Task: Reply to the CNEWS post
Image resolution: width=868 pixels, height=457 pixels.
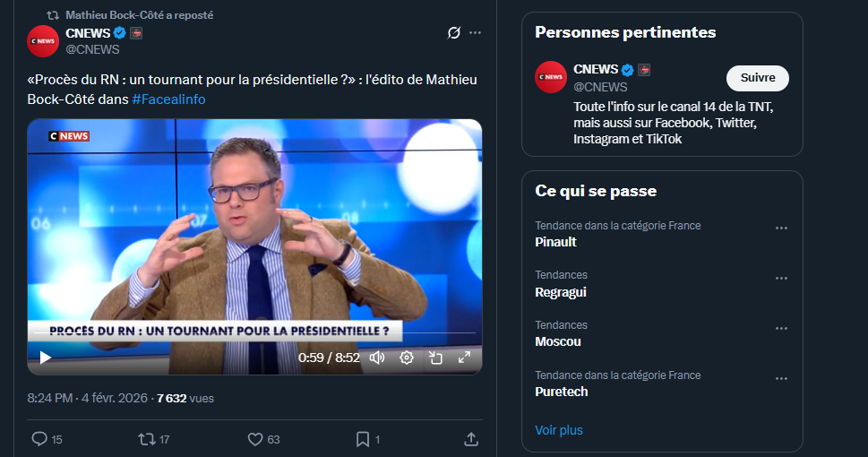Action: pos(39,439)
